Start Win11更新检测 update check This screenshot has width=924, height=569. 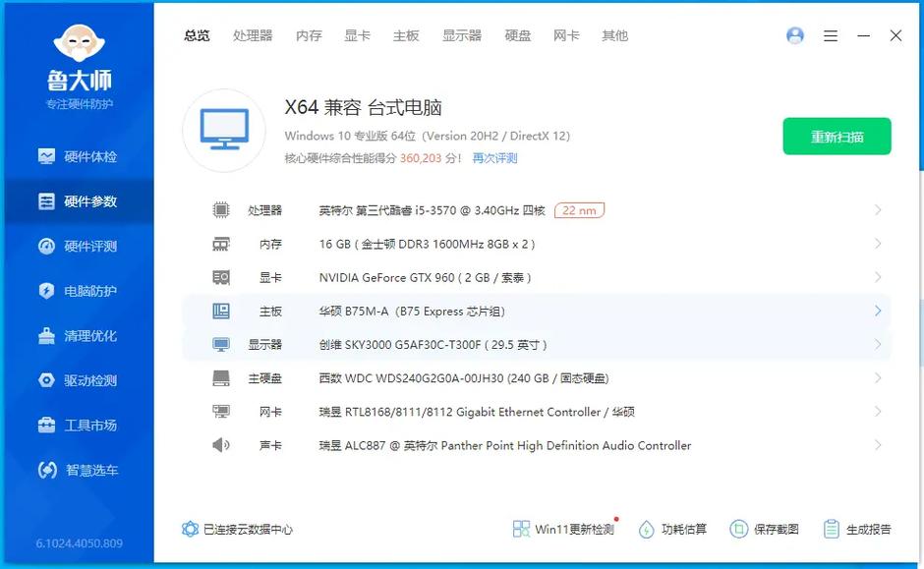click(562, 529)
